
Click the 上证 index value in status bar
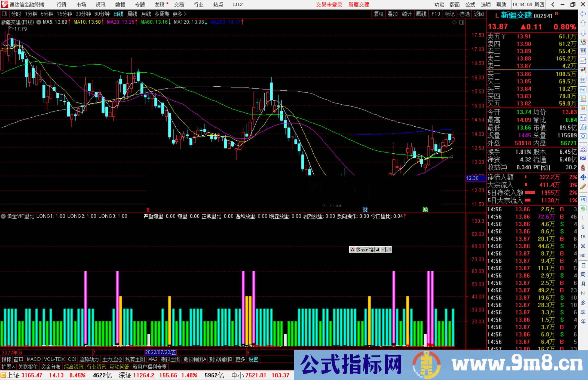(32, 375)
